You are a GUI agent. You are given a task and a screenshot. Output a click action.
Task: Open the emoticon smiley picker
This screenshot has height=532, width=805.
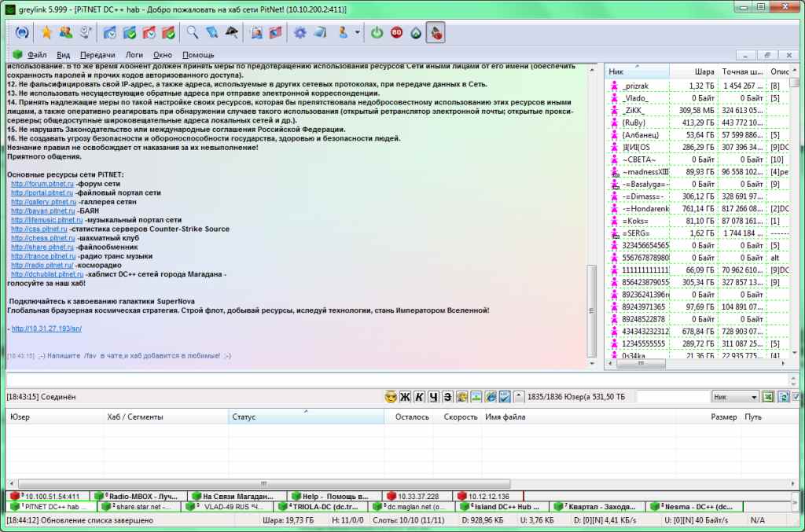click(x=391, y=397)
